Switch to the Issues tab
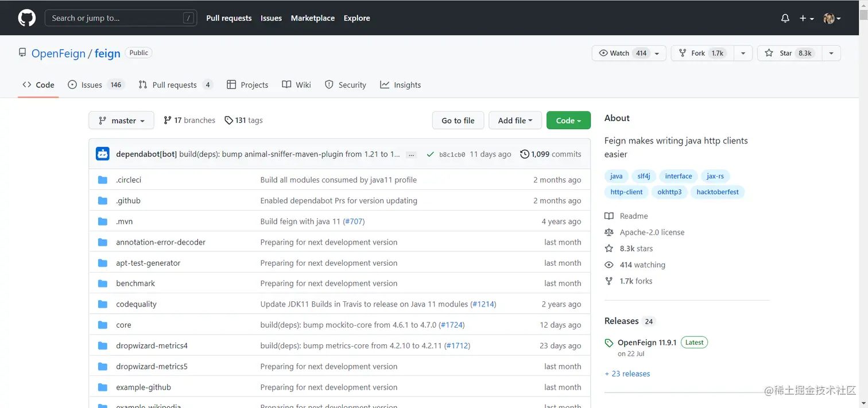The width and height of the screenshot is (868, 408). pos(96,85)
